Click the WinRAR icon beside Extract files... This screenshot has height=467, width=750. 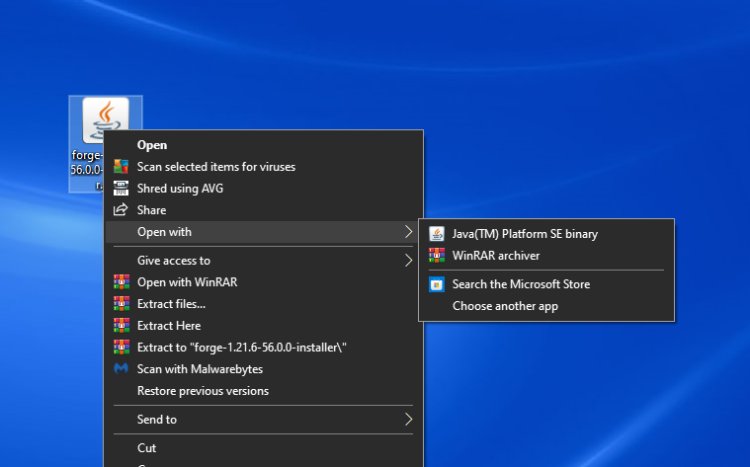pos(121,304)
